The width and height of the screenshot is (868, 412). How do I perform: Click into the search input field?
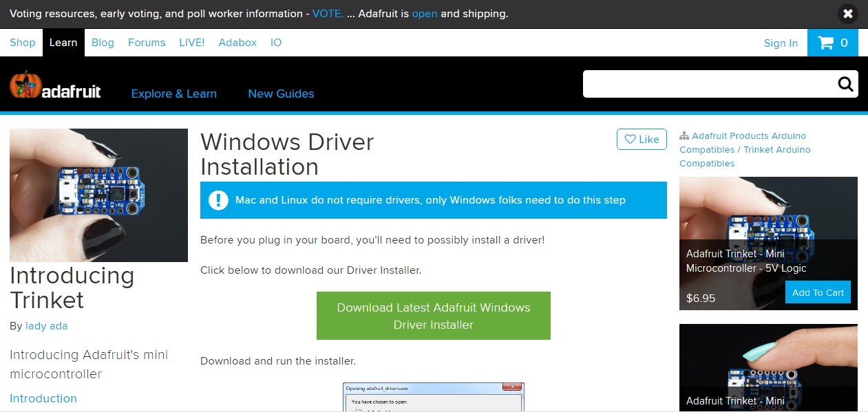[709, 84]
